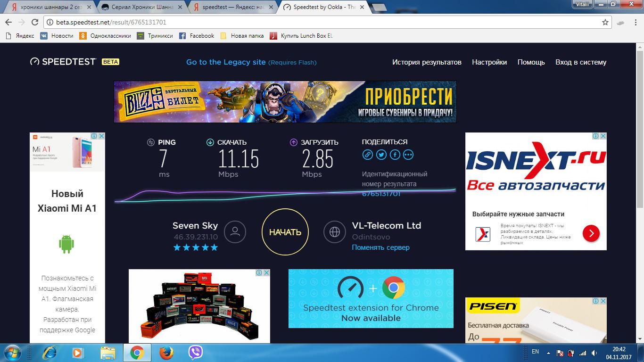Launch Internet Explorer from taskbar
Viewport: 644px width, 362px height.
pyautogui.click(x=49, y=353)
